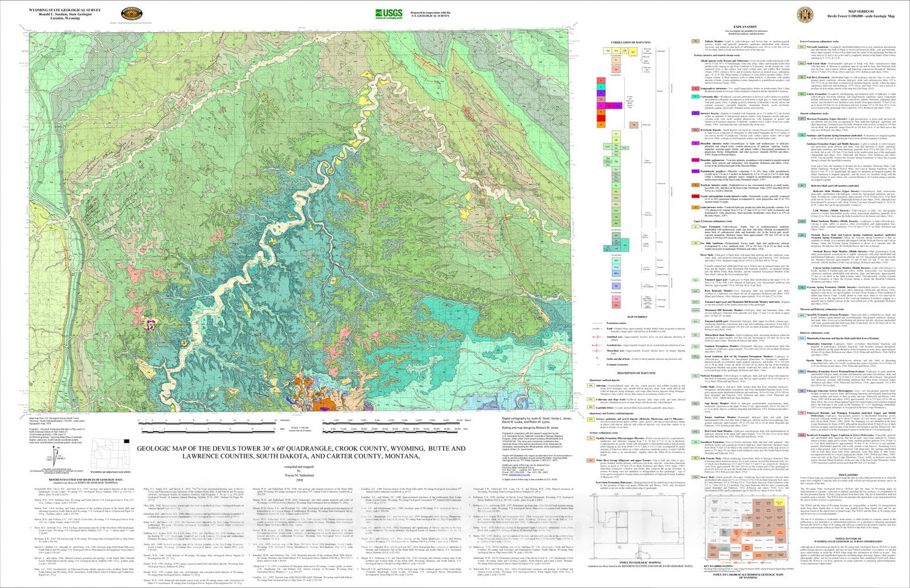This screenshot has width=910, height=588.
Task: Click the KEY TO ABBREVIATIONS label
Action: (x=719, y=566)
